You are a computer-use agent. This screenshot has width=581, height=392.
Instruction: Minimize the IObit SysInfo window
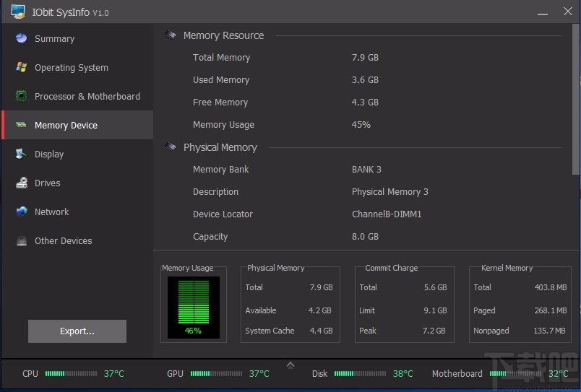(x=543, y=13)
